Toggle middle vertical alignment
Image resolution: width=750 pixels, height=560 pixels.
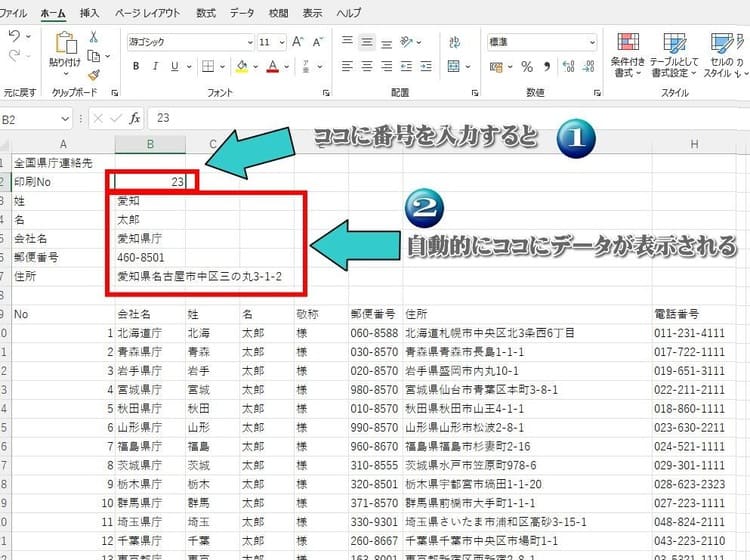point(367,42)
